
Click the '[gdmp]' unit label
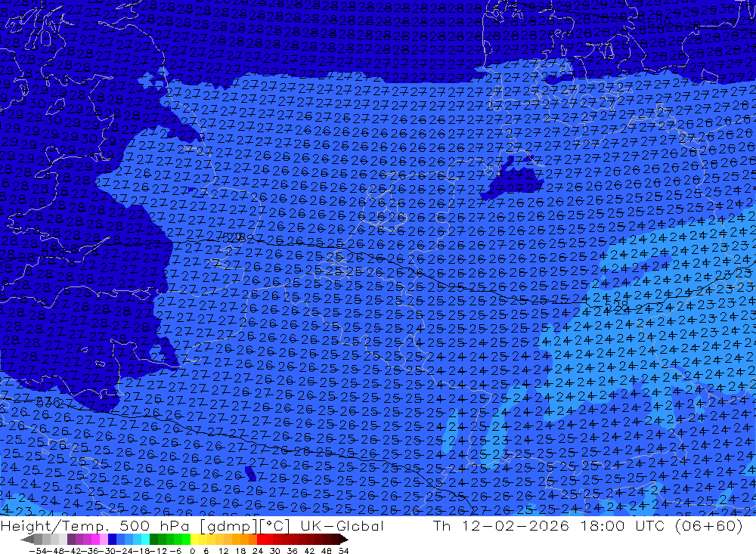click(x=228, y=526)
